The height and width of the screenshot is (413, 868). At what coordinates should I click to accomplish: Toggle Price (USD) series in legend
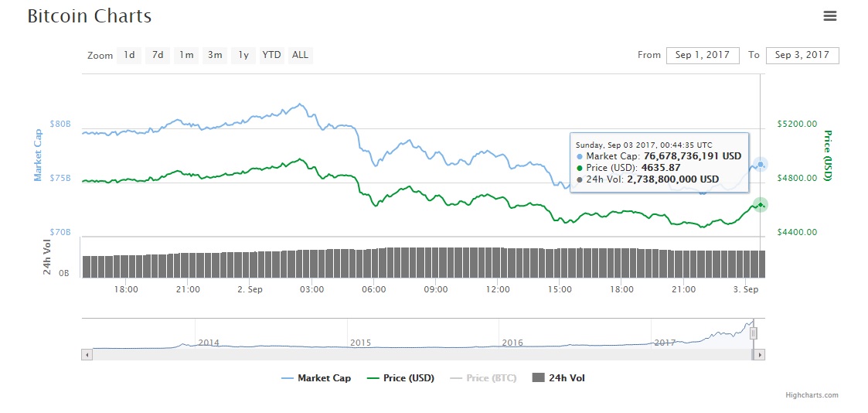400,378
